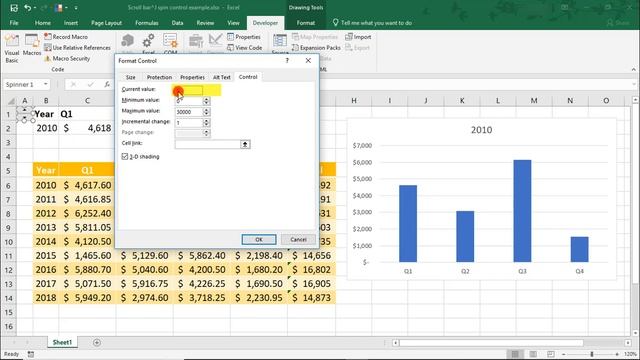Image resolution: width=640 pixels, height=360 pixels.
Task: Open the Drawing Tools Format tab
Action: (305, 23)
